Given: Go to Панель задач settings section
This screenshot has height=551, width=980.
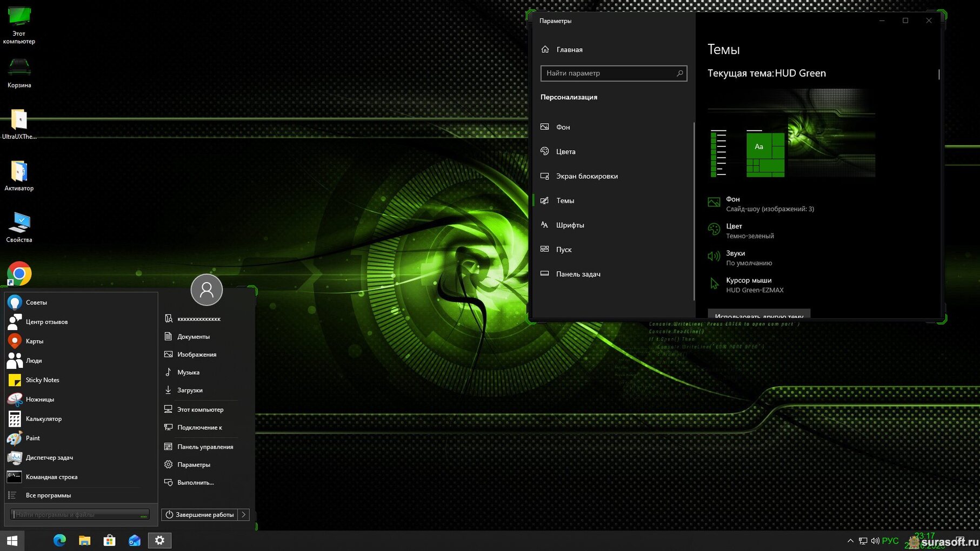Looking at the screenshot, I should [578, 274].
